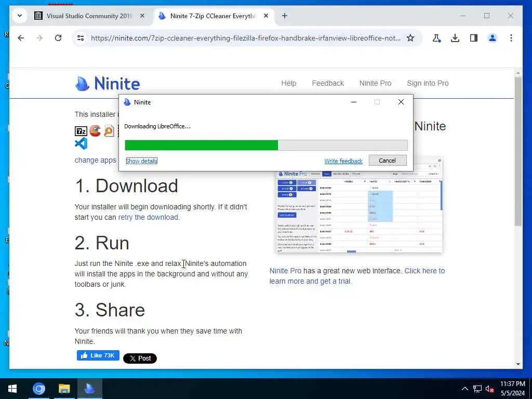Open the tab search dropdown
This screenshot has height=399, width=532.
point(20,16)
